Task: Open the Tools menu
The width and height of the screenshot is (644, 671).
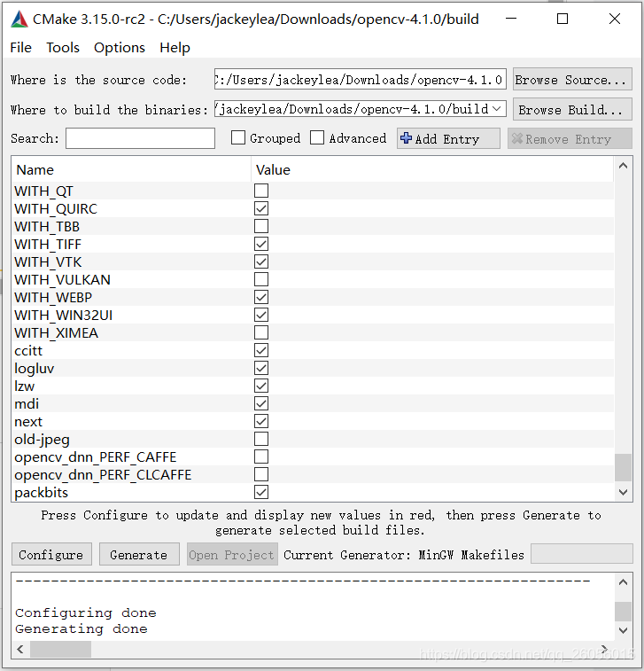Action: (x=62, y=48)
